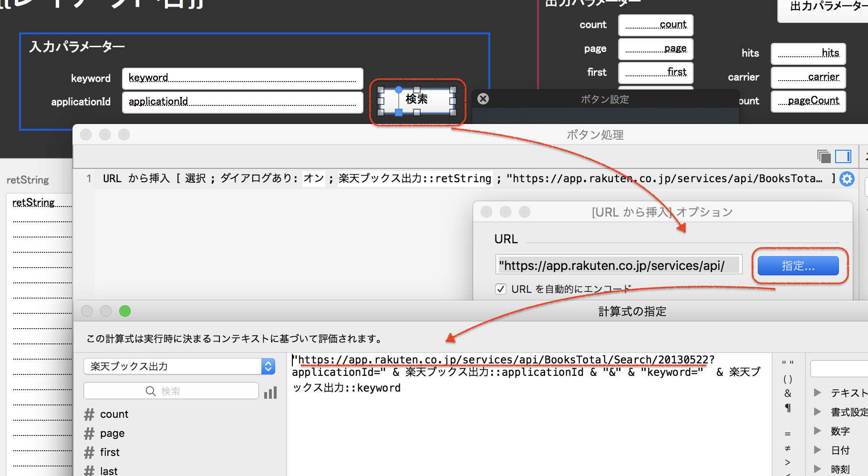Click the function search field at right

[839, 368]
